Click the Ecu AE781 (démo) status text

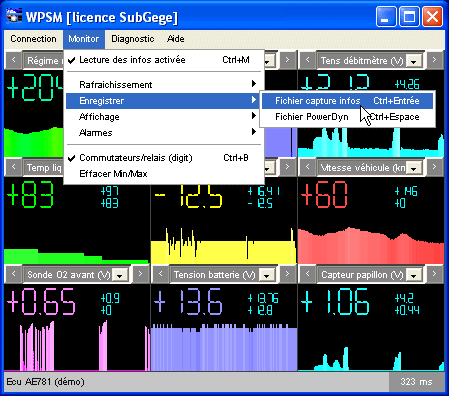click(45, 381)
